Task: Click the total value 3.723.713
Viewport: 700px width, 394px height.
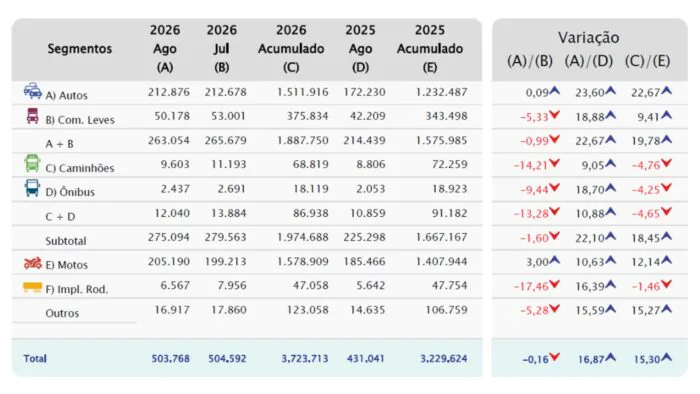Action: click(304, 358)
